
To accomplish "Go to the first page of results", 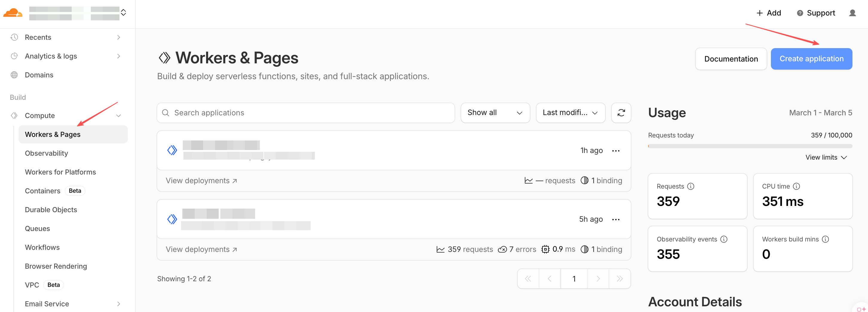I will [528, 279].
